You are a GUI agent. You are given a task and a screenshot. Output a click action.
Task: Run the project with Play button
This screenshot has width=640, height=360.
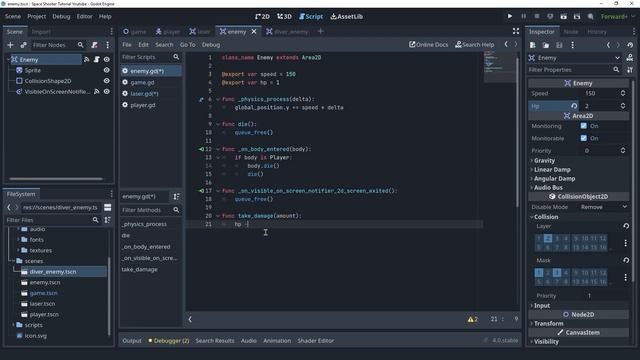click(x=510, y=16)
